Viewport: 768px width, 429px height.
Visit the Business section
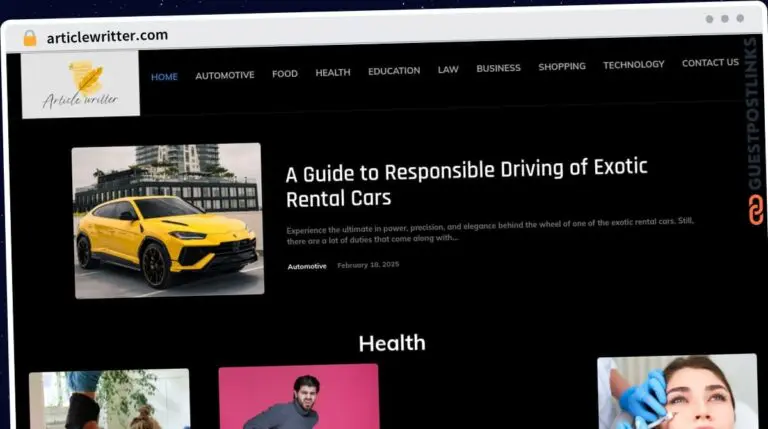tap(498, 68)
